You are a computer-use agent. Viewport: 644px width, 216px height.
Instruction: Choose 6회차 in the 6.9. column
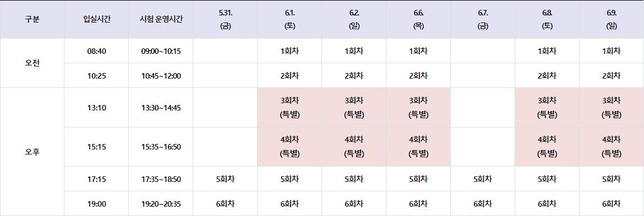tap(612, 204)
